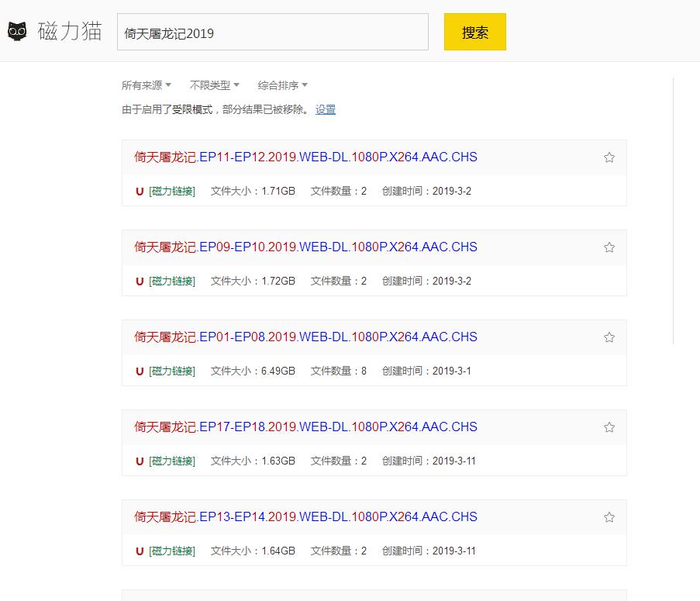Screen dimensions: 700x601
Task: Focus the search box containing 倚天屠龙记2019
Action: pos(272,33)
